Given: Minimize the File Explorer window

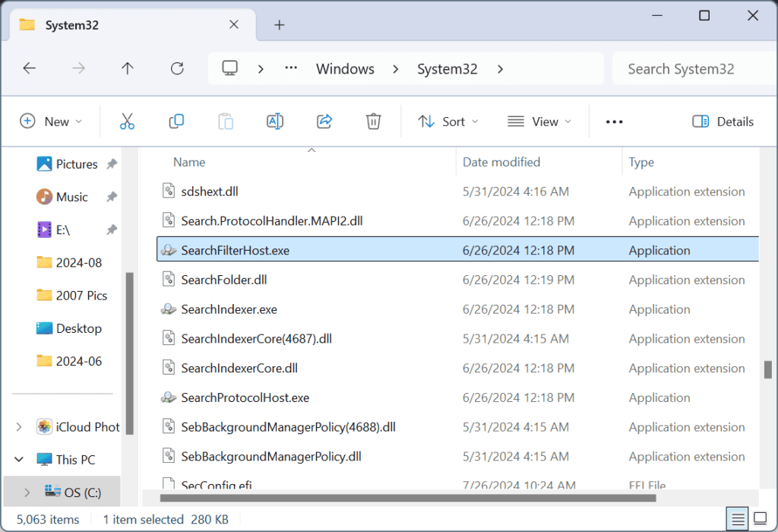Looking at the screenshot, I should coord(657,15).
